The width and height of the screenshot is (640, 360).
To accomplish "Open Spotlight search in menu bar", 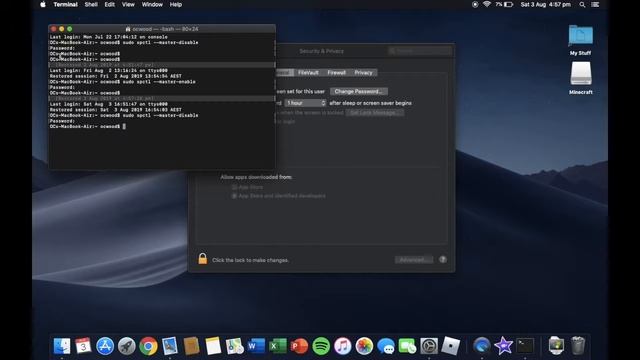I will [x=582, y=4].
